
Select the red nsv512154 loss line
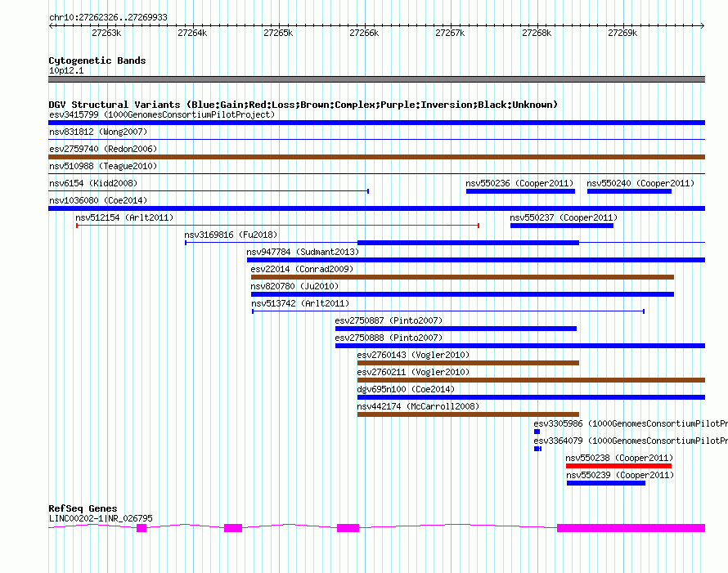click(277, 226)
